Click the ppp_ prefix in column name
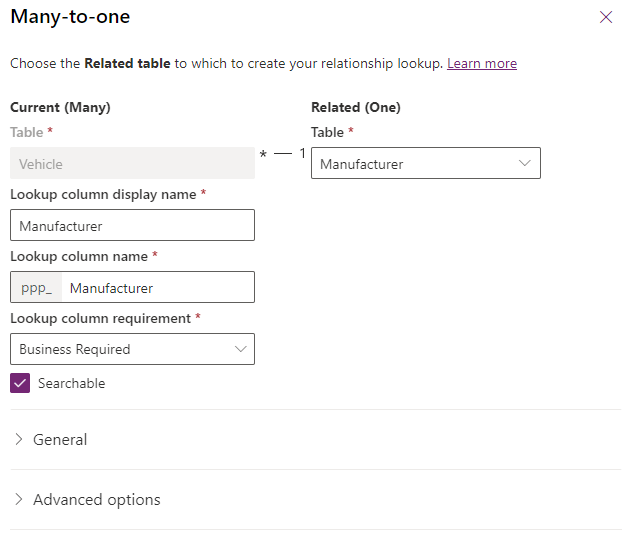The image size is (625, 536). point(36,288)
